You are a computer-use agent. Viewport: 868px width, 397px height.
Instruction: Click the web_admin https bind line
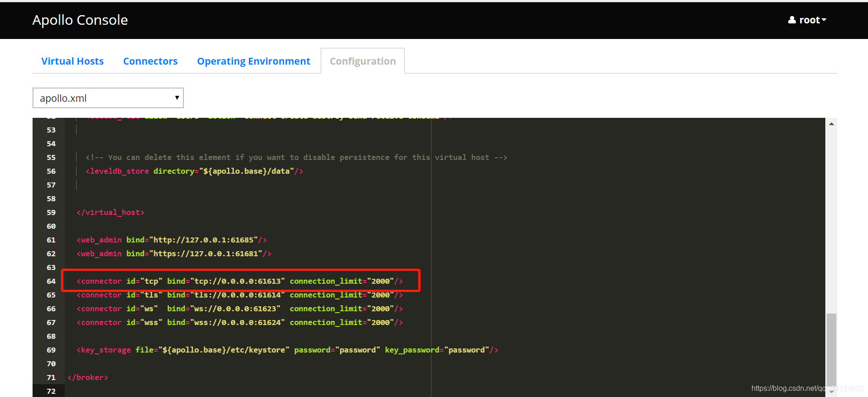pos(174,254)
